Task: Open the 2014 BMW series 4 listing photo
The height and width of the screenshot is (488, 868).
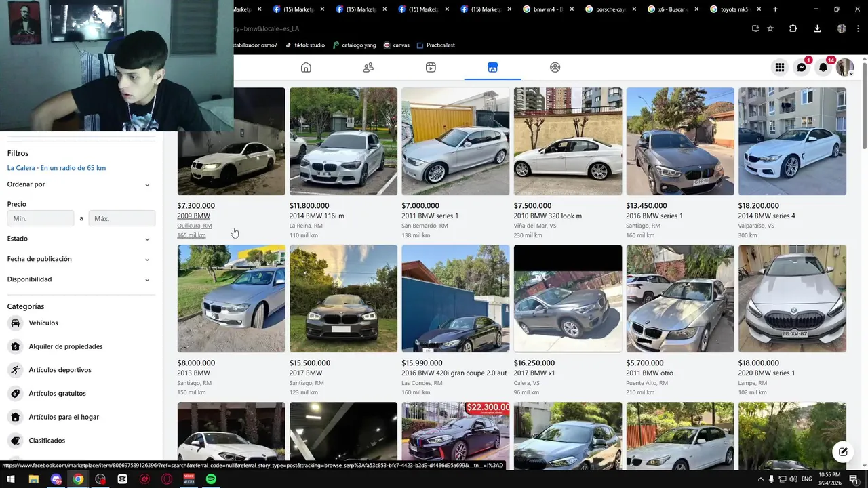Action: pyautogui.click(x=792, y=142)
